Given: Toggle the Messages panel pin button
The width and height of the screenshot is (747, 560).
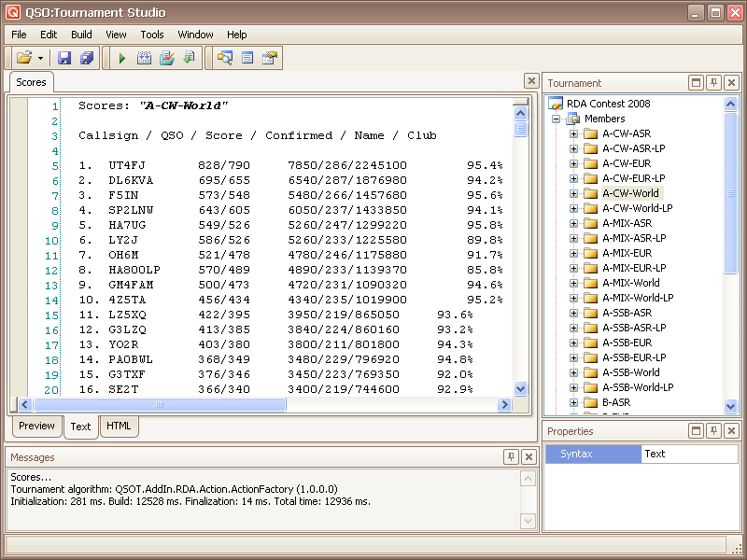Looking at the screenshot, I should pos(511,457).
